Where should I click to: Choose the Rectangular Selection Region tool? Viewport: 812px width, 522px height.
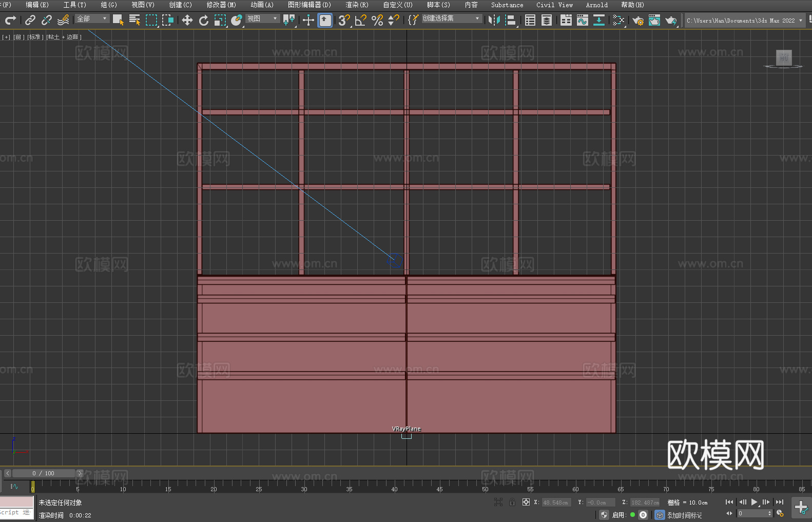(x=151, y=20)
